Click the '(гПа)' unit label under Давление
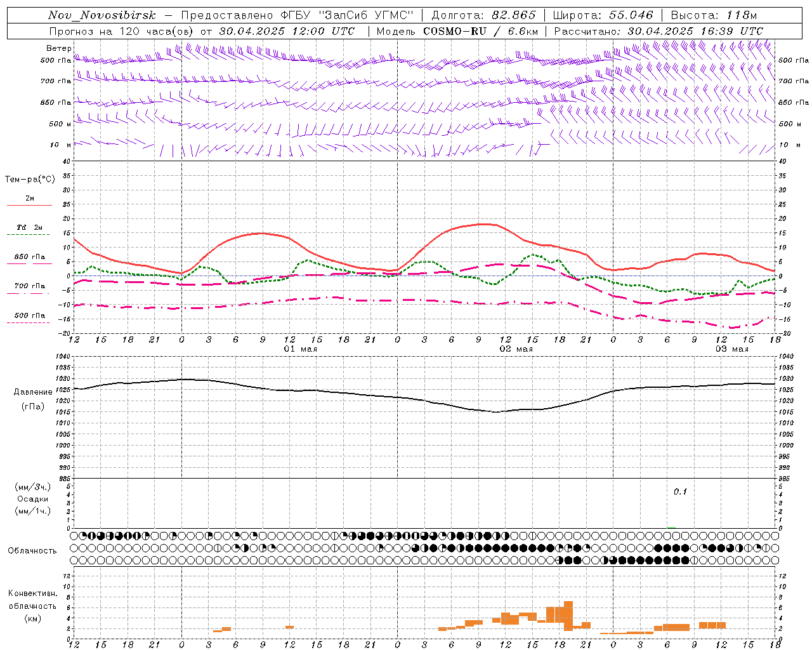812x650 pixels. tap(33, 407)
